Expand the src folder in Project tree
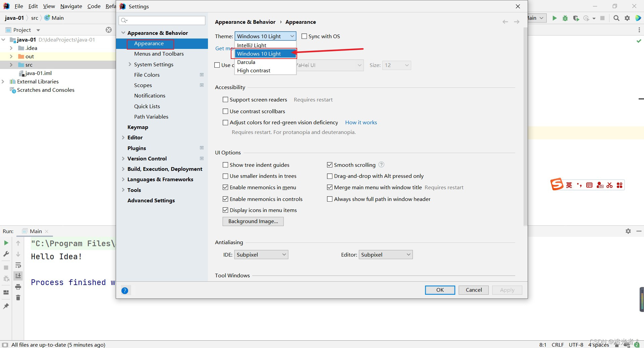This screenshot has width=644, height=348. (11, 65)
